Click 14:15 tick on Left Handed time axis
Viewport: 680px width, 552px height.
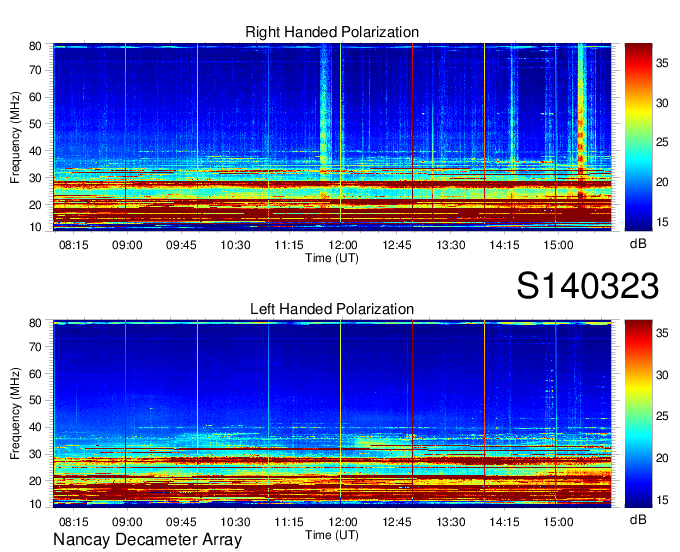coord(504,522)
